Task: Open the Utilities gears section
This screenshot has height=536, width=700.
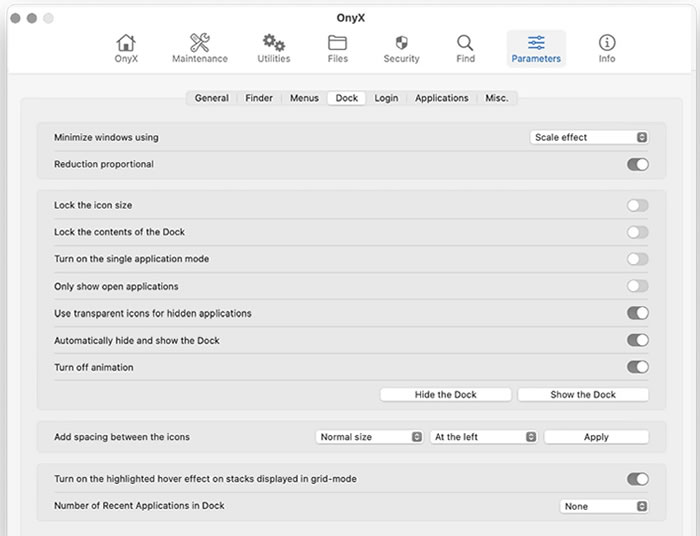Action: [274, 49]
